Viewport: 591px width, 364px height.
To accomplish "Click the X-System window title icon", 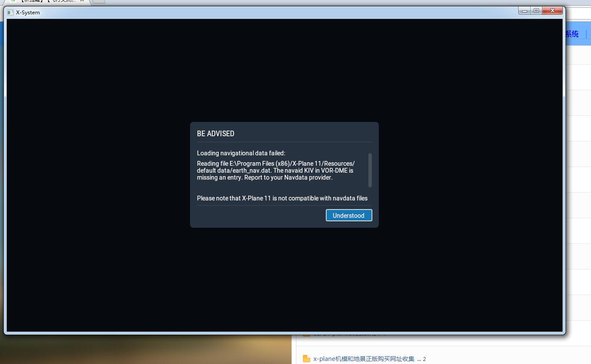I will pyautogui.click(x=10, y=12).
